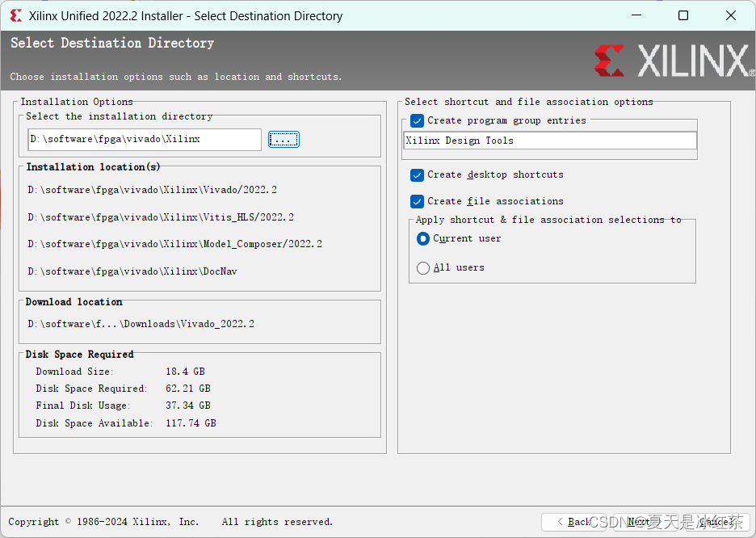Click the Vivado/2022.2 installation path
The height and width of the screenshot is (538, 756).
point(153,190)
